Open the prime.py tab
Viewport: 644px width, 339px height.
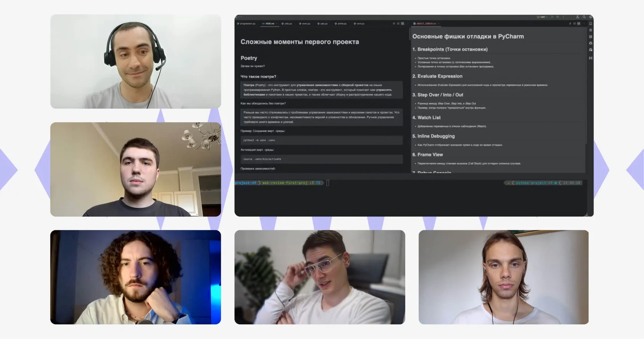(340, 23)
